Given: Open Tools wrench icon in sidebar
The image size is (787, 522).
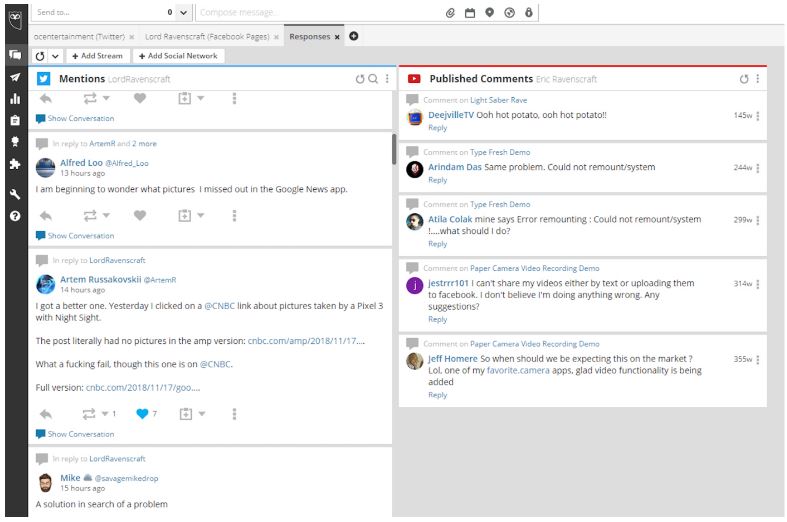Looking at the screenshot, I should (x=16, y=194).
